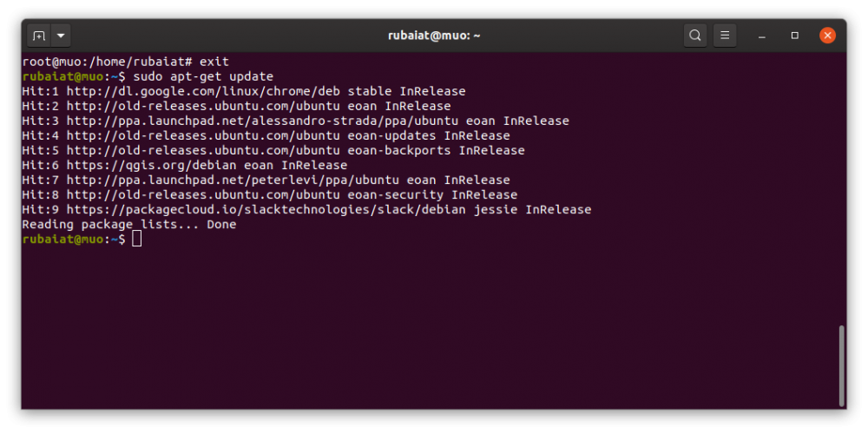This screenshot has height=433, width=868.
Task: Maximize the terminal window
Action: coord(794,36)
